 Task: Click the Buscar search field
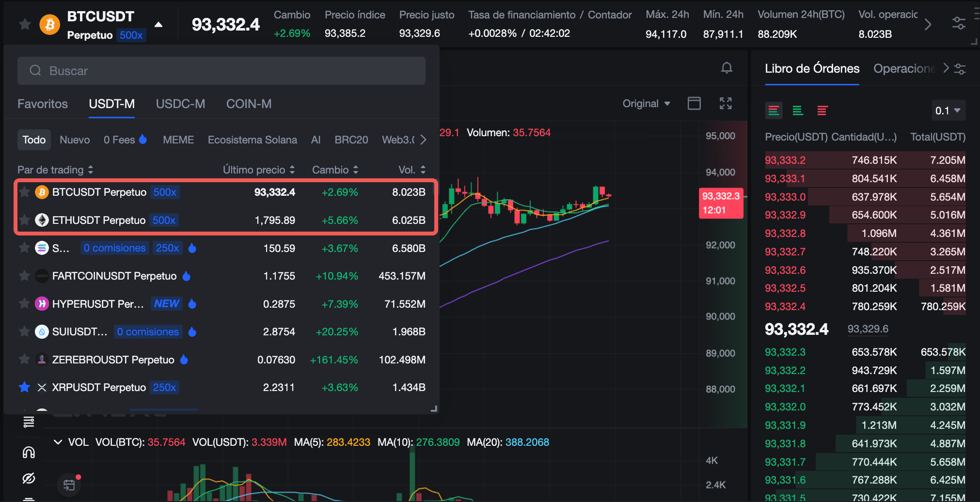[x=221, y=71]
